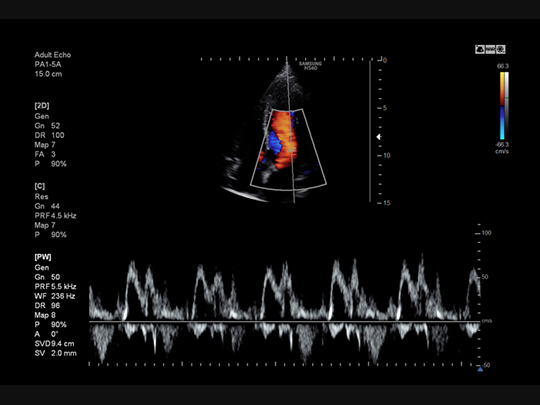Click the 2D scan mode icon top right
Image resolution: width=540 pixels, height=405 pixels.
click(x=480, y=50)
